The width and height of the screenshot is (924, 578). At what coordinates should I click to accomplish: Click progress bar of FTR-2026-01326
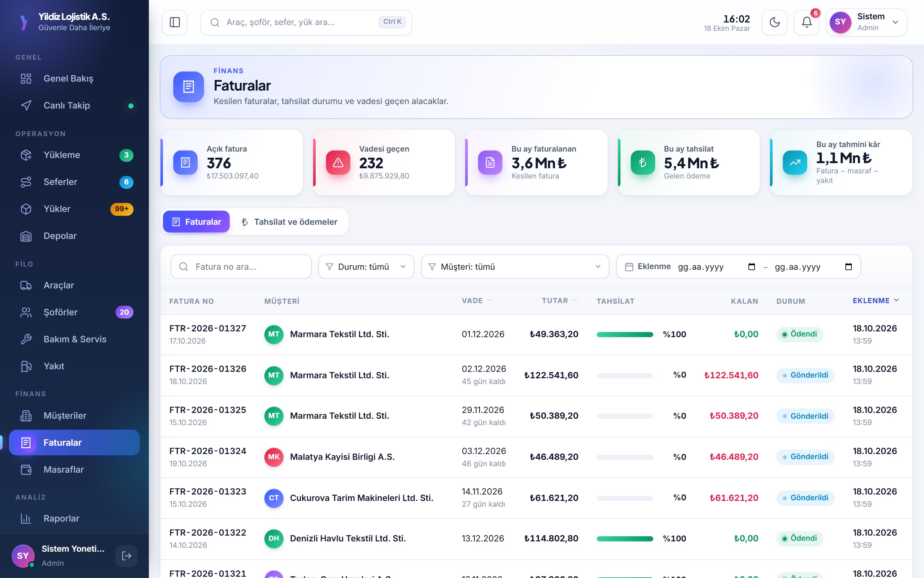pyautogui.click(x=625, y=376)
